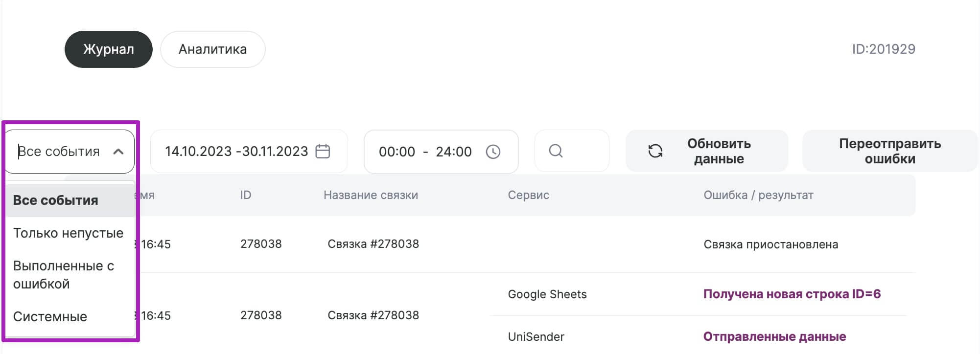This screenshot has width=980, height=354.
Task: Select 'Все события' option in dropdown list
Action: click(70, 200)
